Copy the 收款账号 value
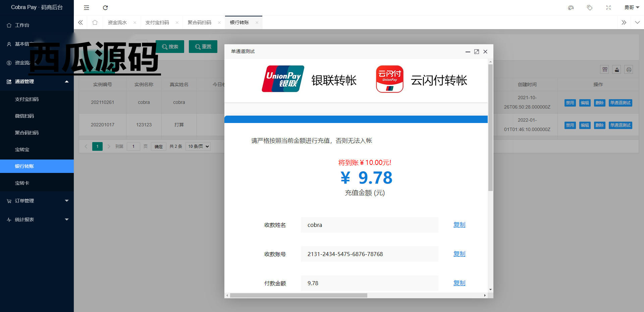This screenshot has width=644, height=312. pos(459,254)
